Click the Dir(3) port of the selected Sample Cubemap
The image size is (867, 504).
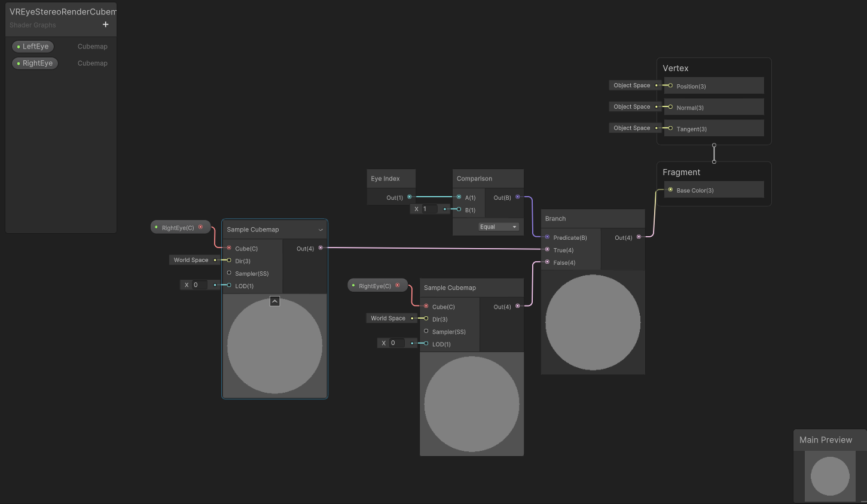229,260
